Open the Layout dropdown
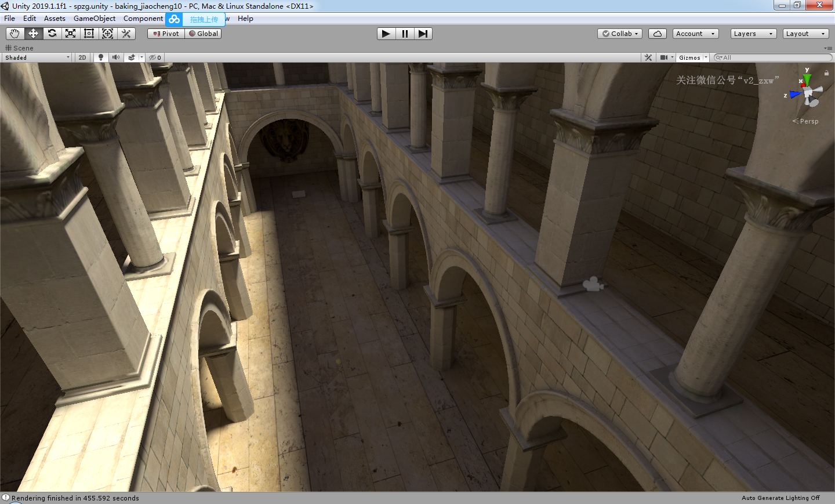Viewport: 835px width, 504px height. pos(806,34)
